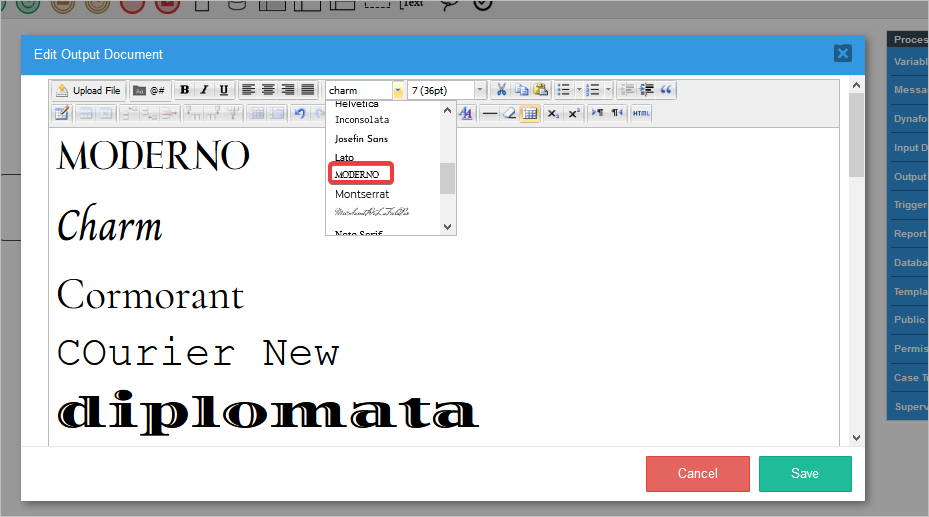Toggle italic formatting
This screenshot has height=517, width=929.
[204, 90]
